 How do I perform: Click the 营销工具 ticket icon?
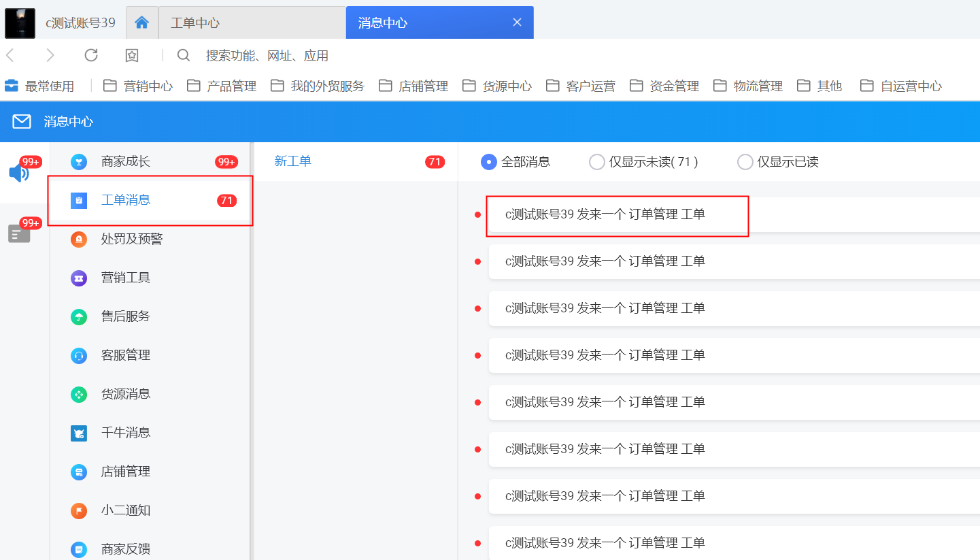pos(79,278)
